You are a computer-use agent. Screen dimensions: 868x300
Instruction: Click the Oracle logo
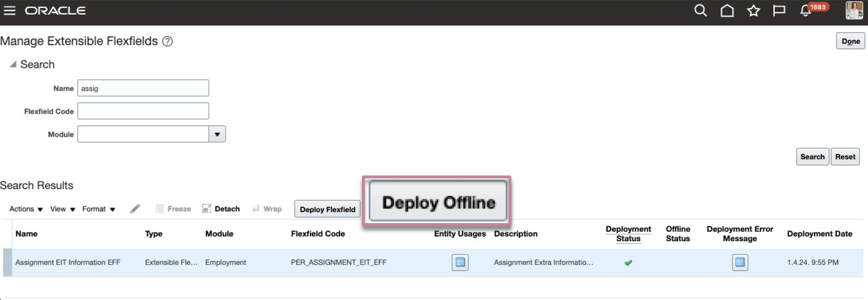click(x=55, y=10)
